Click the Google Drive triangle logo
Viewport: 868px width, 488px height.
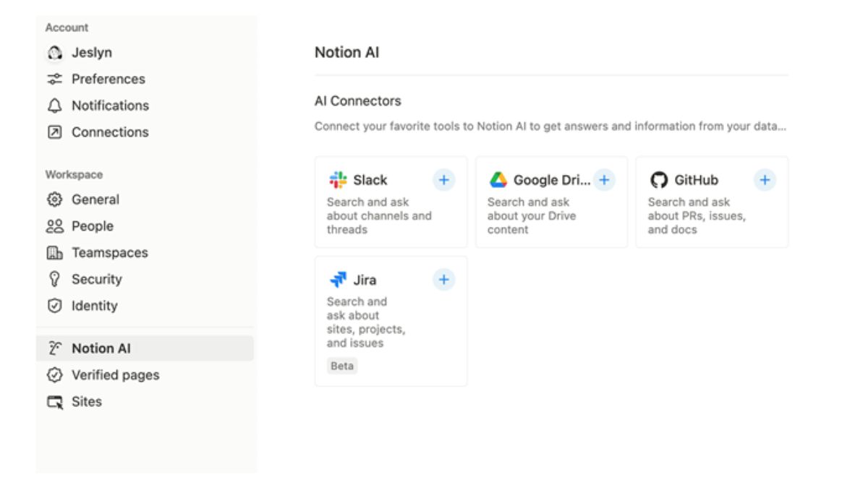[498, 180]
